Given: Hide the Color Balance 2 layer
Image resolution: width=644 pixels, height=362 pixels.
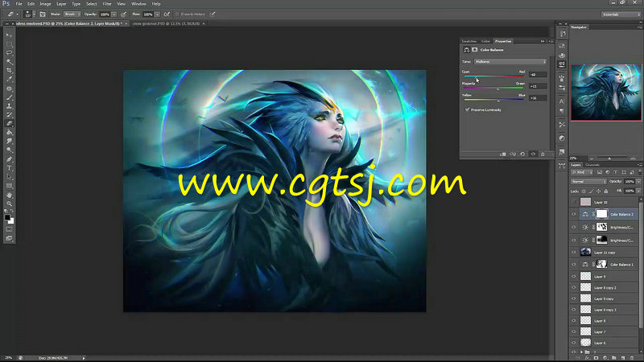Looking at the screenshot, I should 574,214.
